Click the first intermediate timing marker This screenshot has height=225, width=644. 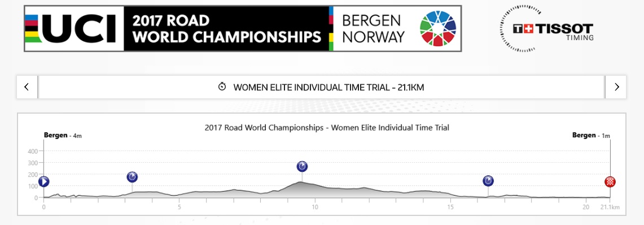132,178
